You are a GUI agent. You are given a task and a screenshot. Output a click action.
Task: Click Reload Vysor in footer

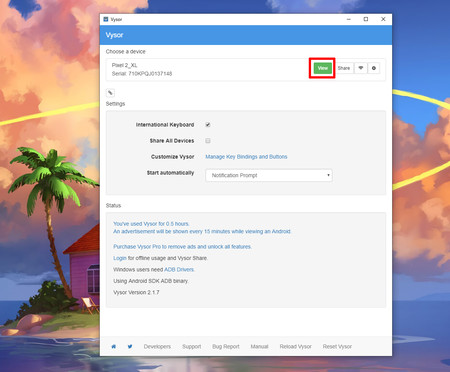tap(295, 347)
